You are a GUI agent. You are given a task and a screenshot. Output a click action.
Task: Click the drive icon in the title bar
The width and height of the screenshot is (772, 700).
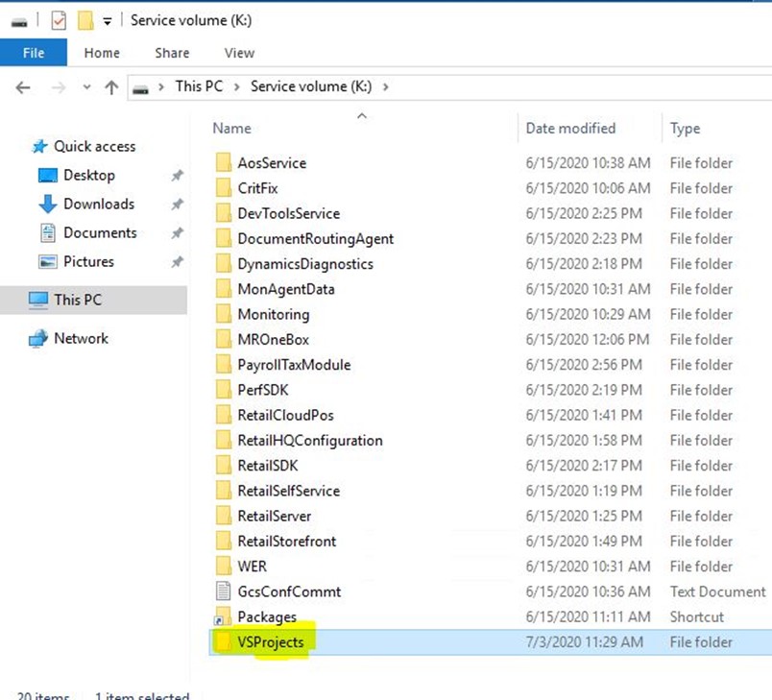(x=19, y=22)
